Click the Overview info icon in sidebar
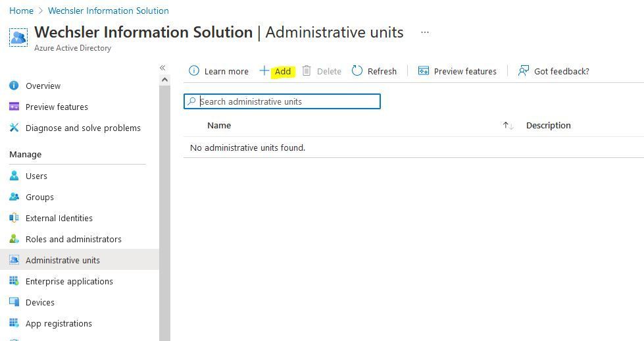The image size is (644, 341). (14, 86)
